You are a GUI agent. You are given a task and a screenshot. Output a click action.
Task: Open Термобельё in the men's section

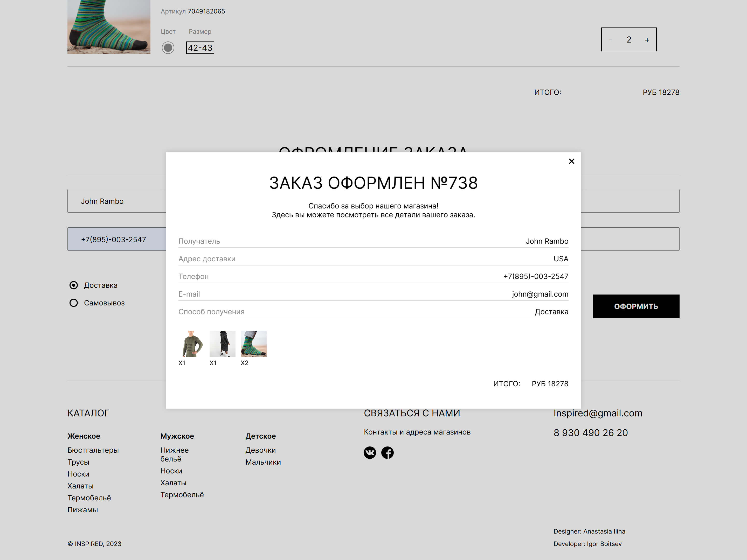pos(182,494)
